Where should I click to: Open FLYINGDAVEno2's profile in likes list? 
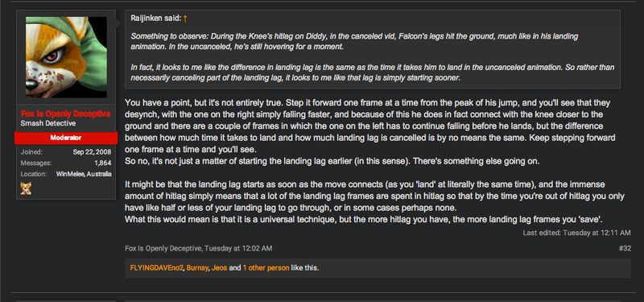click(156, 268)
